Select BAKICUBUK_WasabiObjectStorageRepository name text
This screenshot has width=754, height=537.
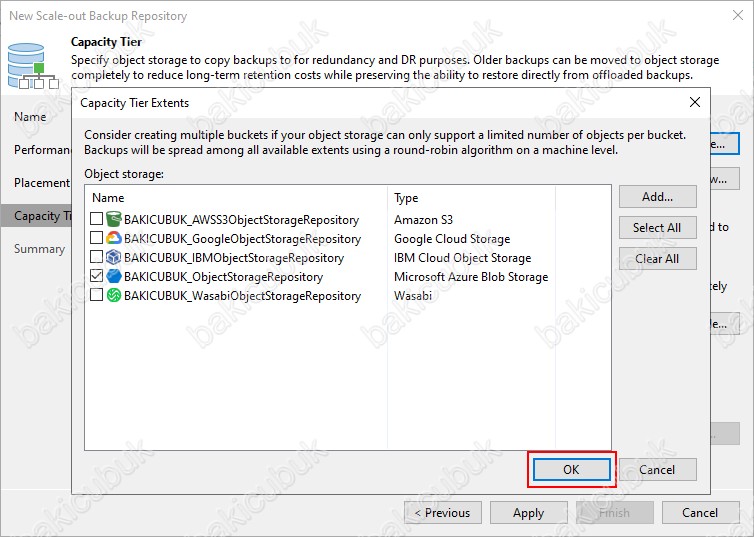coord(242,296)
